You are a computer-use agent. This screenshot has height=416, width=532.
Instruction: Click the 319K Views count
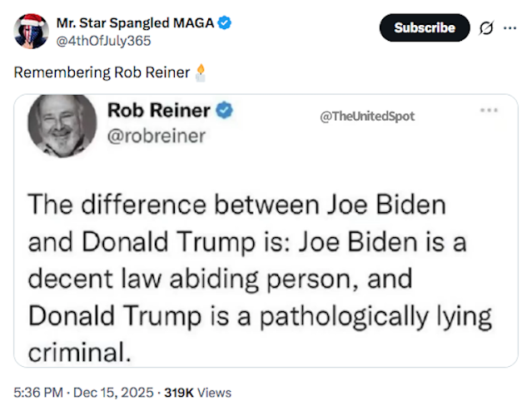click(x=198, y=392)
